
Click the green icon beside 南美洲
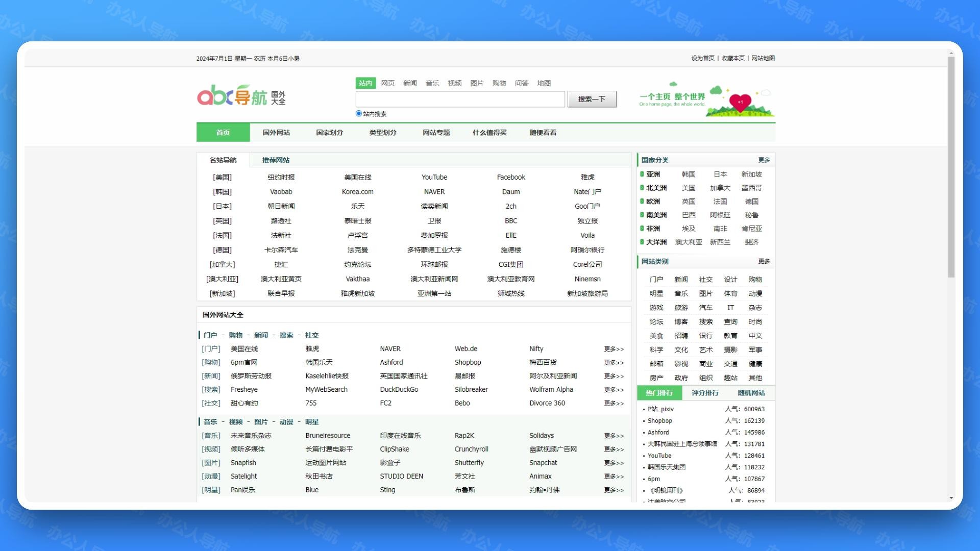tap(642, 215)
